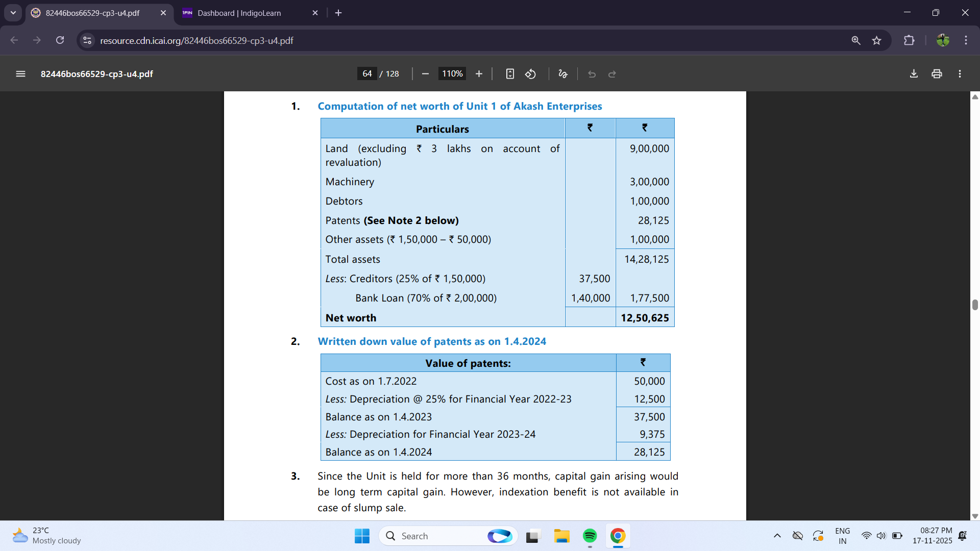Select the draw annotation tool

563,74
